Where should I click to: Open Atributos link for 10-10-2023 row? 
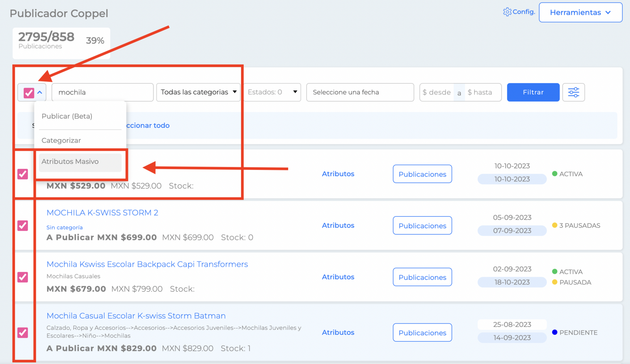338,174
